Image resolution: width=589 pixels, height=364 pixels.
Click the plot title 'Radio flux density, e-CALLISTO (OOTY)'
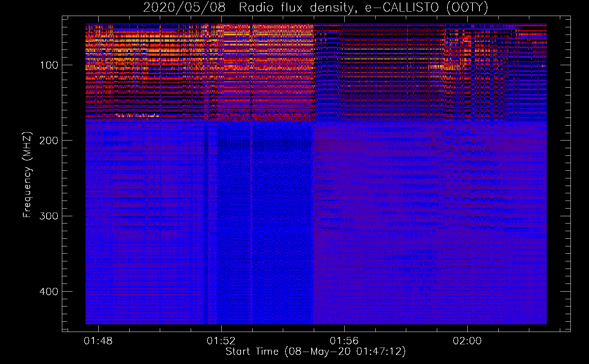pos(363,8)
